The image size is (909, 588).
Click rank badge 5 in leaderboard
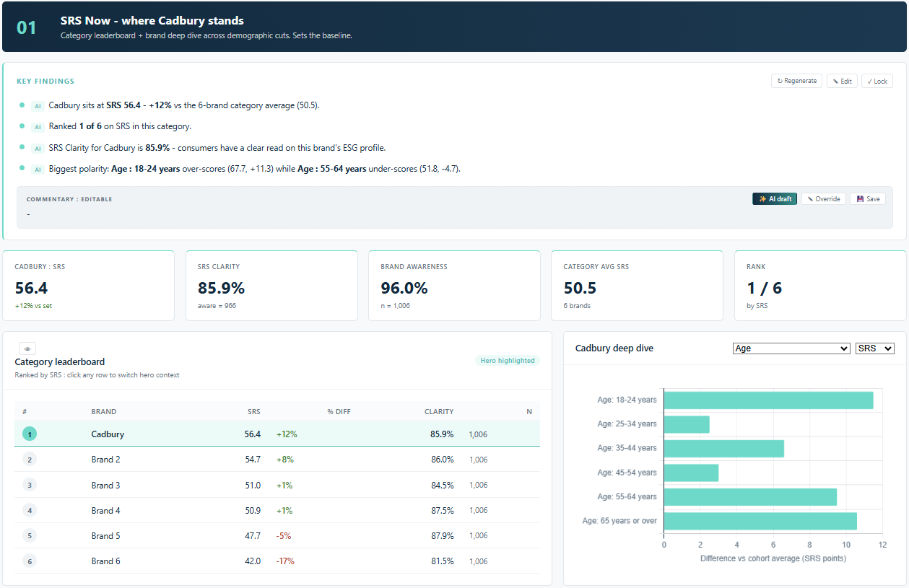(30, 535)
